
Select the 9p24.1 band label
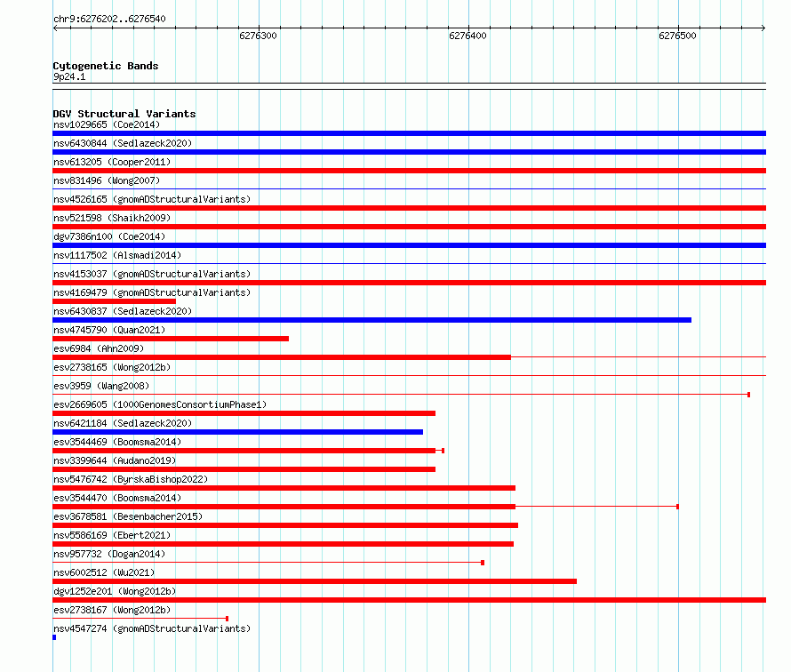(69, 76)
